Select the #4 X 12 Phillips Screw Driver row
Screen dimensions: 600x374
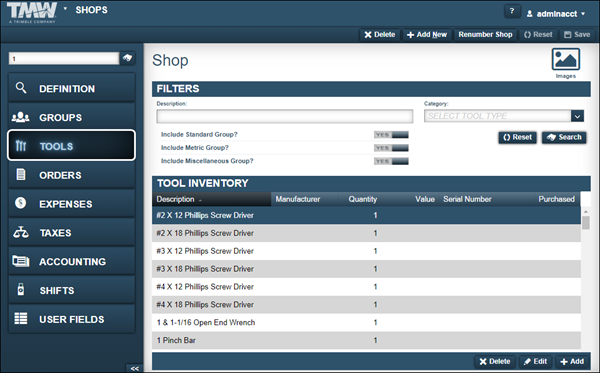click(x=366, y=287)
